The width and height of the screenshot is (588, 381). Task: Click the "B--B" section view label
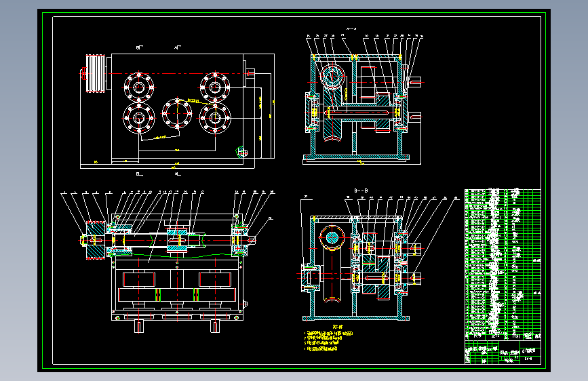pos(361,190)
